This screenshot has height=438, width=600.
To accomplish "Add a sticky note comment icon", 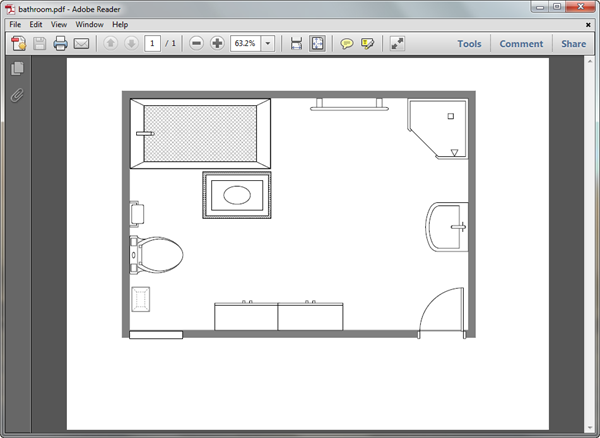I will [347, 44].
